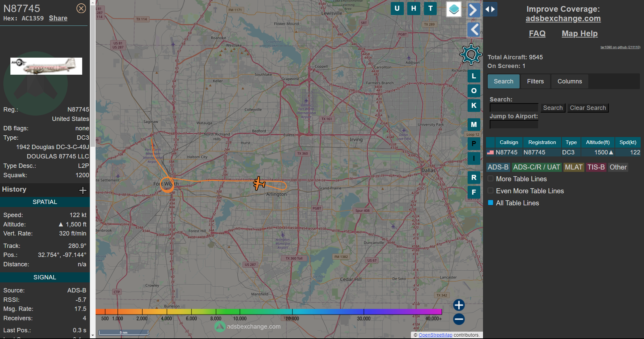Viewport: 644px width, 339px height.
Task: Toggle sidebar with double-arrow button
Action: pos(490,9)
